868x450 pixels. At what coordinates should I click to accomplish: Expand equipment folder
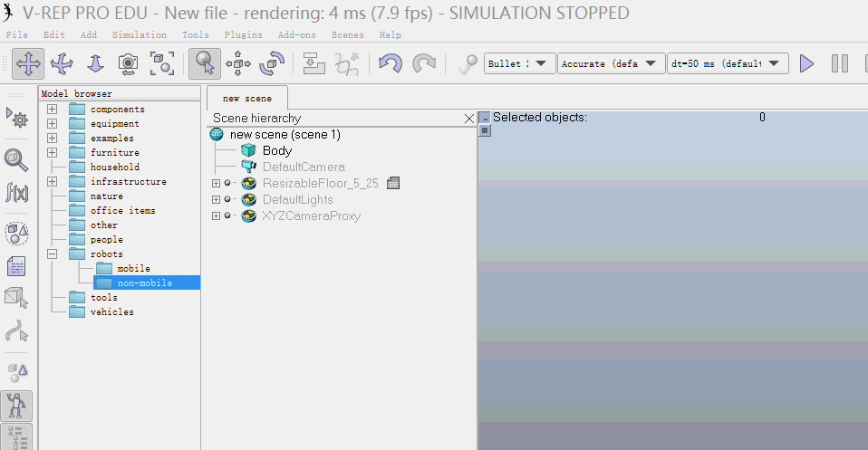52,123
